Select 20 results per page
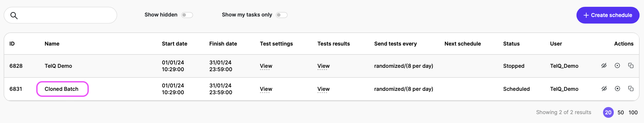The width and height of the screenshot is (644, 123). [608, 113]
